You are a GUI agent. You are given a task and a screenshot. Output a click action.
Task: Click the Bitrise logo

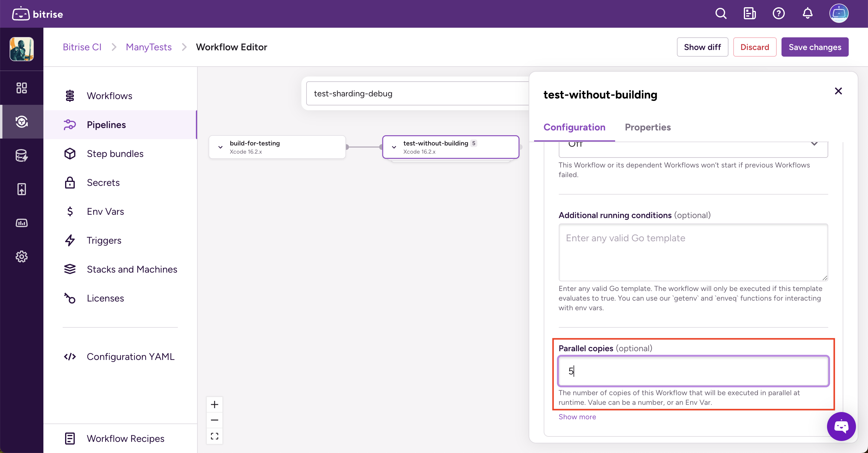point(37,14)
